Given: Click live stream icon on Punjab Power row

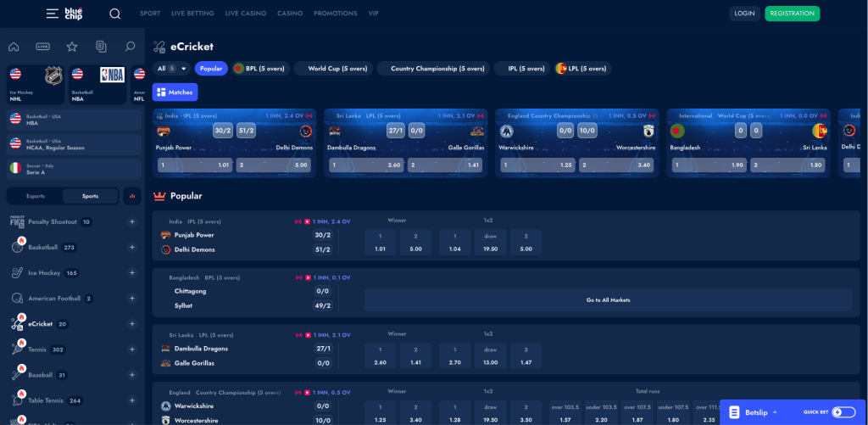Looking at the screenshot, I should 307,221.
